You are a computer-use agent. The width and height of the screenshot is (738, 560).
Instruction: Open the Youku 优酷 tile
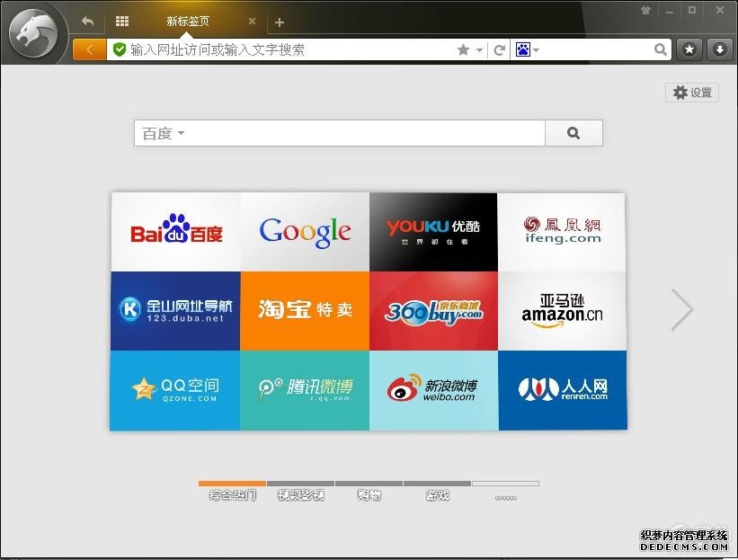433,232
